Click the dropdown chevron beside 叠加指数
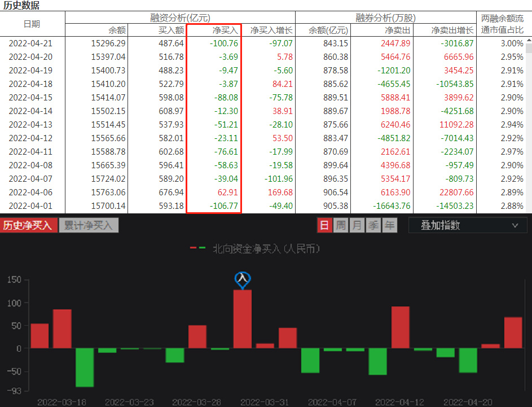Image resolution: width=532 pixels, height=407 pixels. [x=515, y=225]
